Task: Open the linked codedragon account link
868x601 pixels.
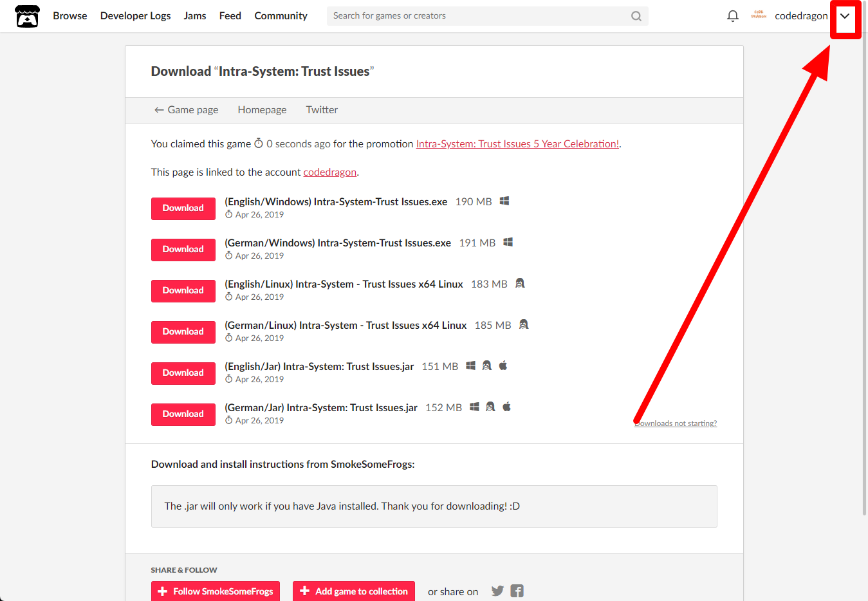Action: (x=329, y=172)
